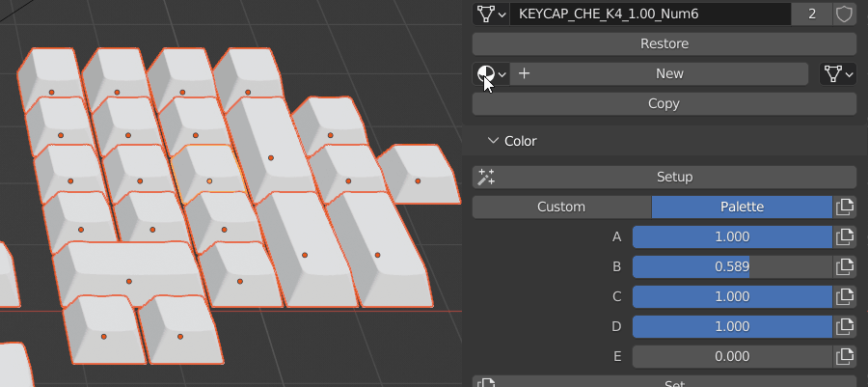Click the copy icon beside Palette
Screen dimensions: 868x387
point(845,207)
